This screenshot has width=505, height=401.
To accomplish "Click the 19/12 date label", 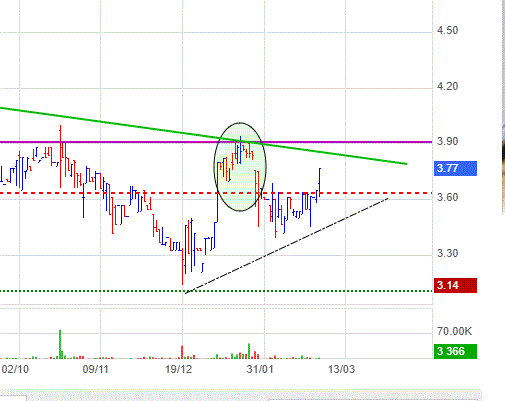I will pyautogui.click(x=179, y=369).
